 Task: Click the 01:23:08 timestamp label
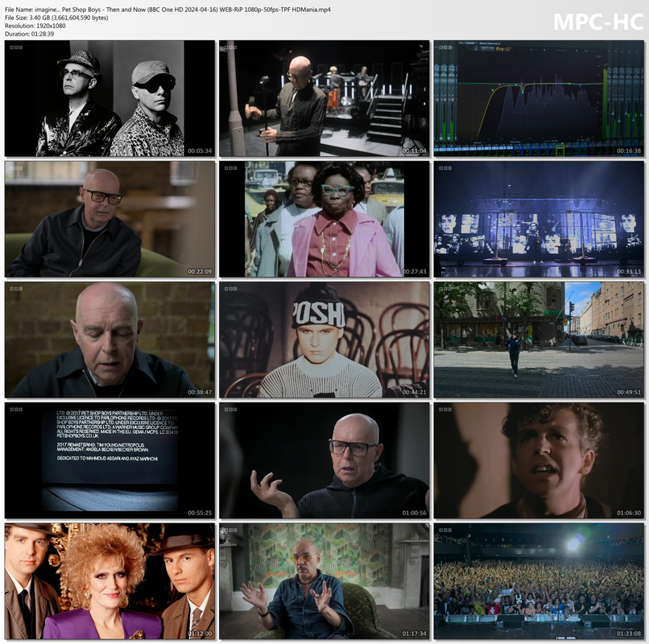pyautogui.click(x=629, y=634)
